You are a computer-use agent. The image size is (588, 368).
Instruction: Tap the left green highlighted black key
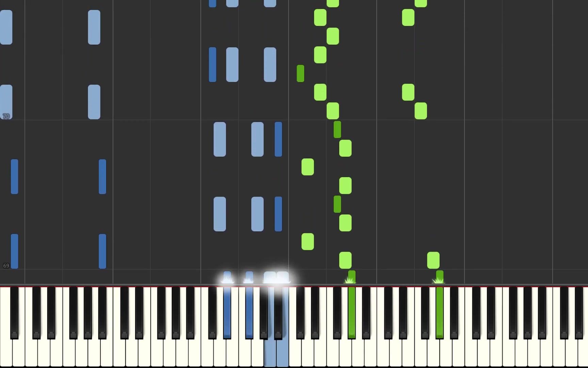click(x=352, y=313)
